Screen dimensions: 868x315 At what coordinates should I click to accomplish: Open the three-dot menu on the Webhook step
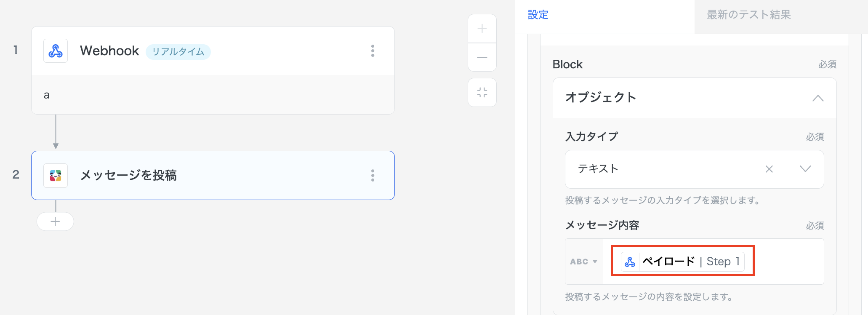372,51
